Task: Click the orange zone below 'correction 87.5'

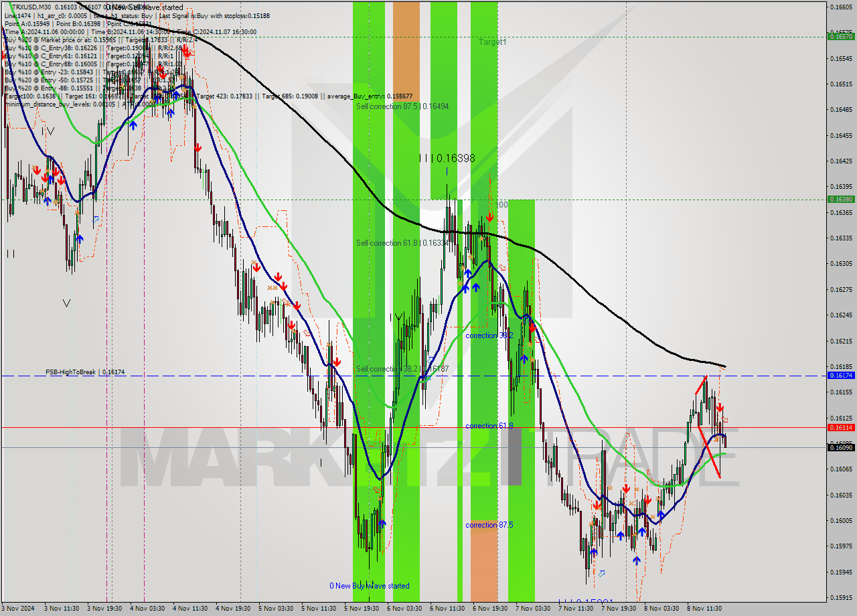Action: (x=484, y=561)
